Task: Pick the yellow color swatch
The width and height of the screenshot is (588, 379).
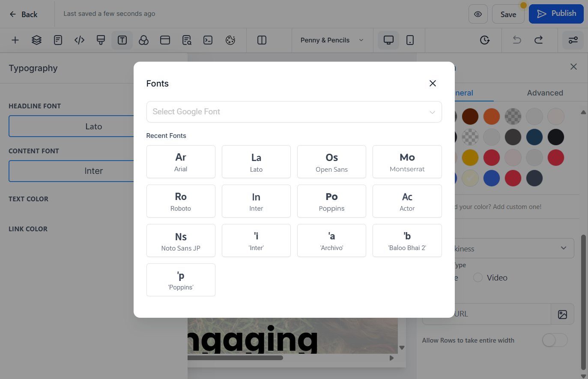Action: (x=470, y=158)
